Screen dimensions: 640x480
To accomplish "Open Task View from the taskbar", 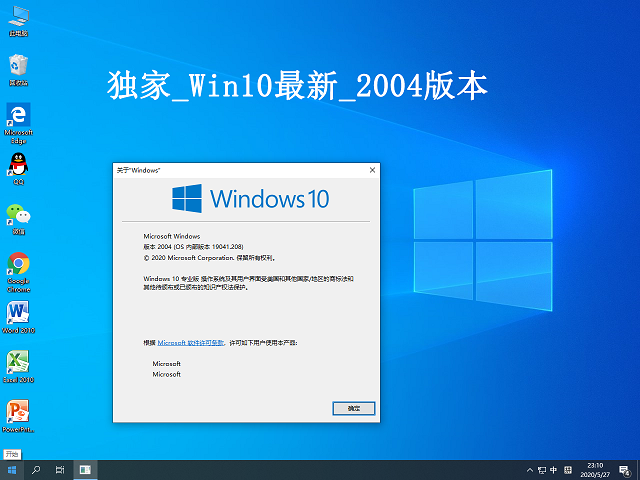I will tap(61, 470).
